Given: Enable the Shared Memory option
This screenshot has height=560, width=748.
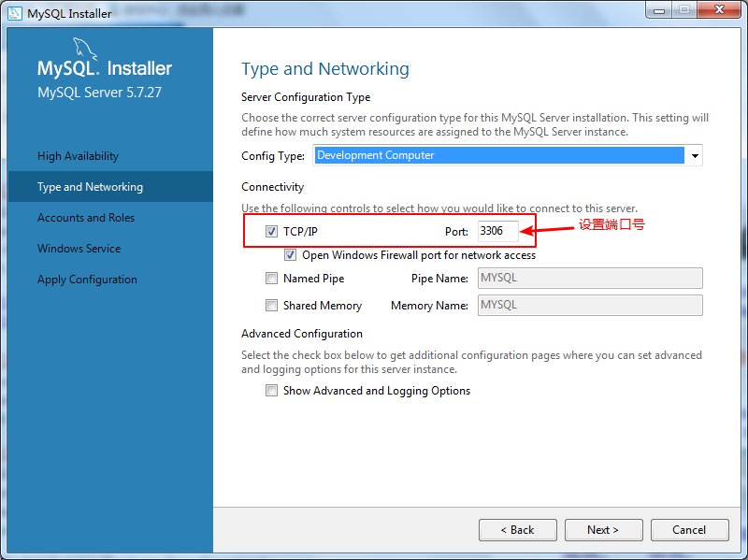Looking at the screenshot, I should (271, 305).
